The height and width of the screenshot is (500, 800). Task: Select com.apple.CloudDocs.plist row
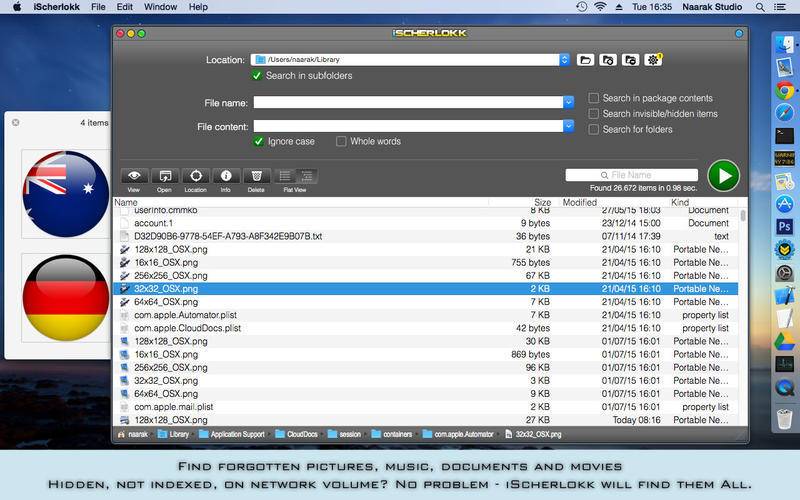[x=426, y=328]
